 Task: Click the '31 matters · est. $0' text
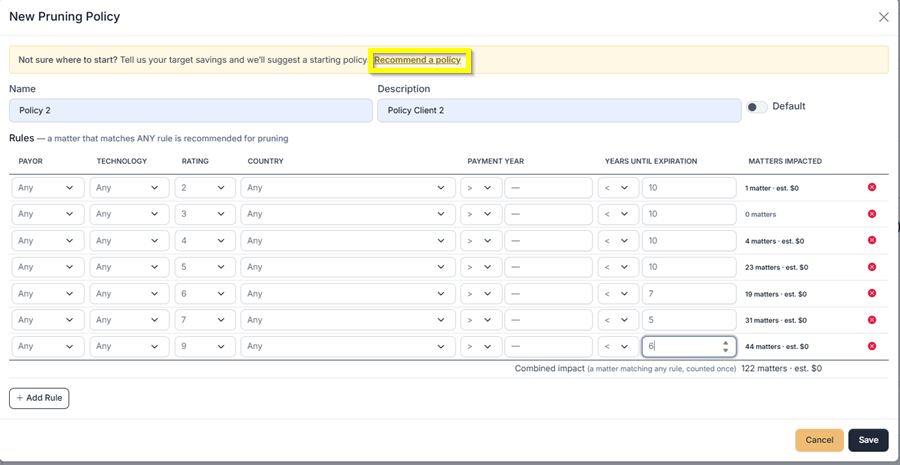pyautogui.click(x=776, y=320)
